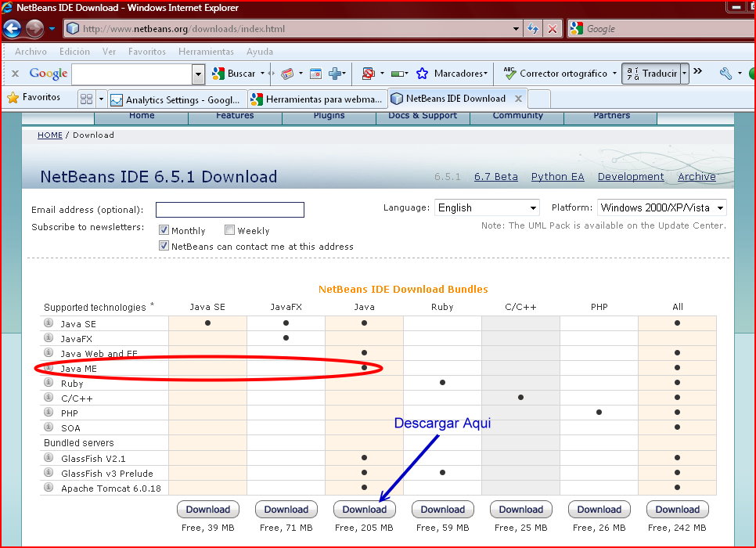The width and height of the screenshot is (756, 548).
Task: Open the Development link
Action: point(631,177)
